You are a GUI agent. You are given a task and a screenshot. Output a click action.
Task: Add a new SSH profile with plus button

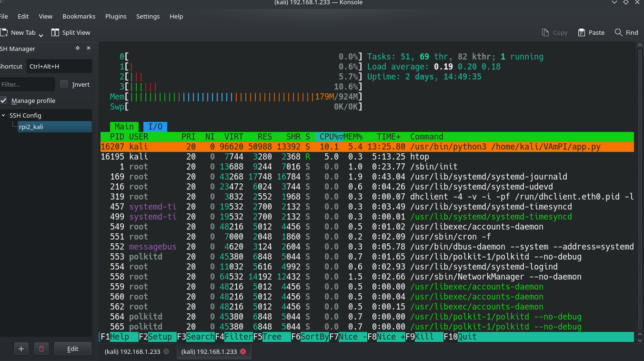coord(21,349)
